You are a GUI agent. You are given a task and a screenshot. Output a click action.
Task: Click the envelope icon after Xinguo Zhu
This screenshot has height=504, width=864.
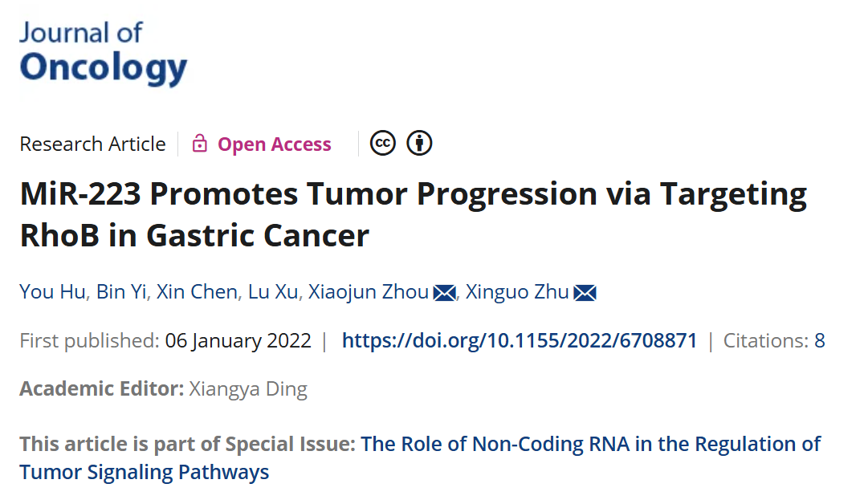[x=585, y=293]
